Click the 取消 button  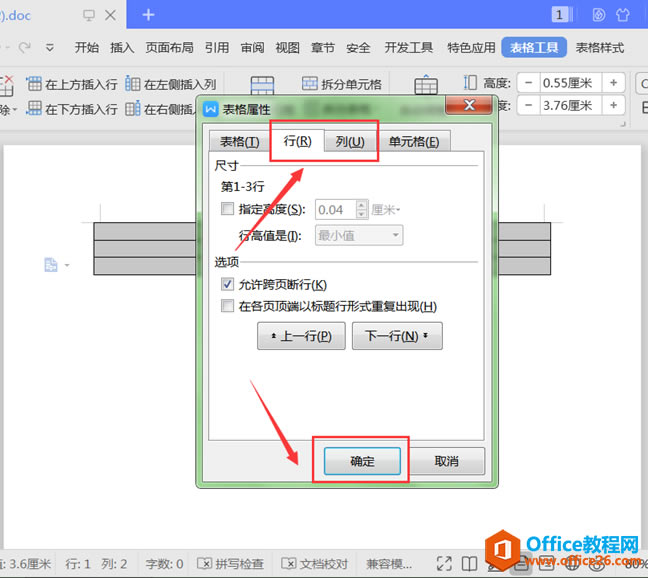click(446, 461)
